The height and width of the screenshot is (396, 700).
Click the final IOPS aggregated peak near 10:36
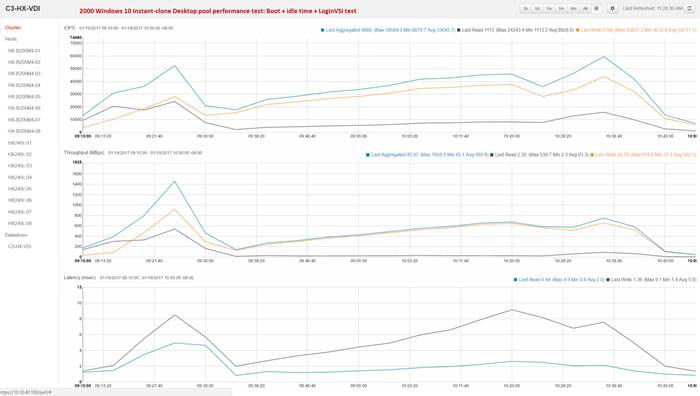(604, 57)
